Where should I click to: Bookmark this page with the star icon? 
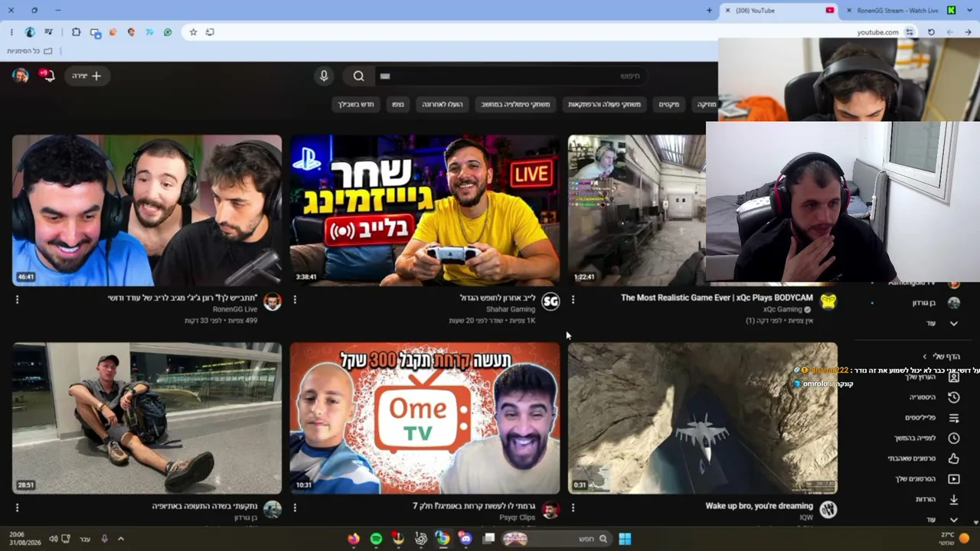pyautogui.click(x=194, y=32)
